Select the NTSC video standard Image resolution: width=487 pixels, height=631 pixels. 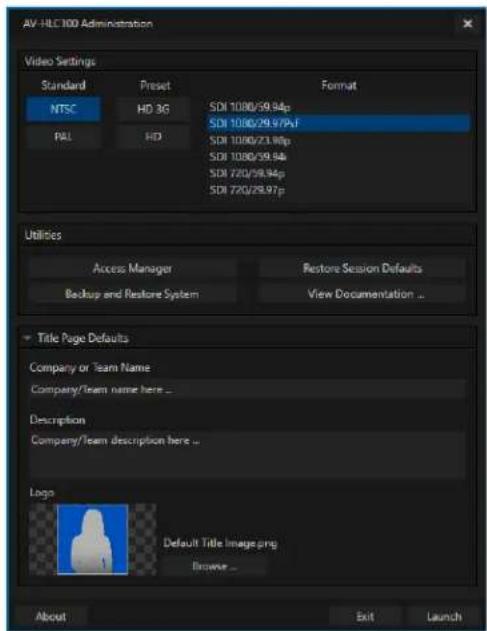point(63,109)
